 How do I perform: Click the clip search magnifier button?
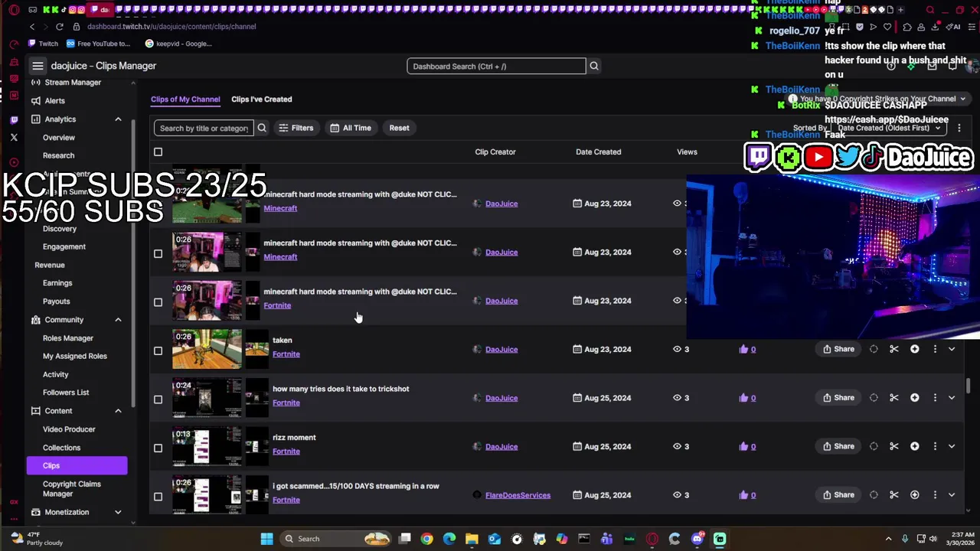pyautogui.click(x=262, y=128)
